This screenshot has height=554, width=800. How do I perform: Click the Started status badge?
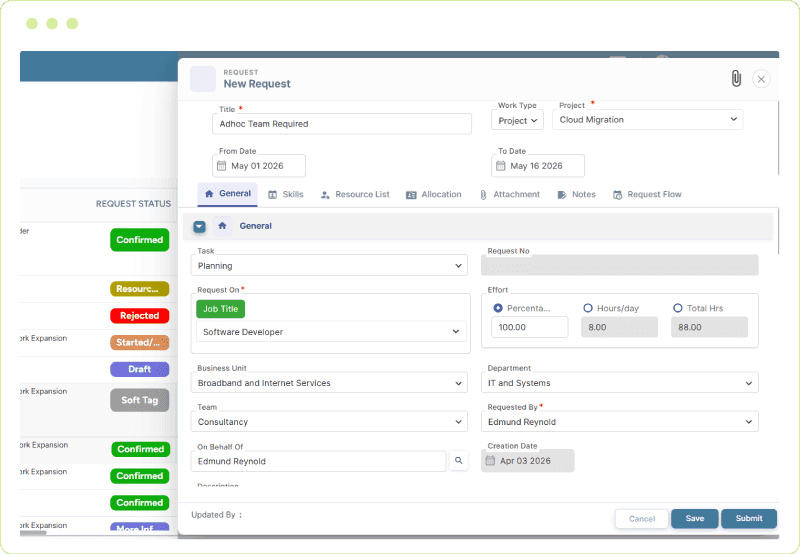pos(139,342)
